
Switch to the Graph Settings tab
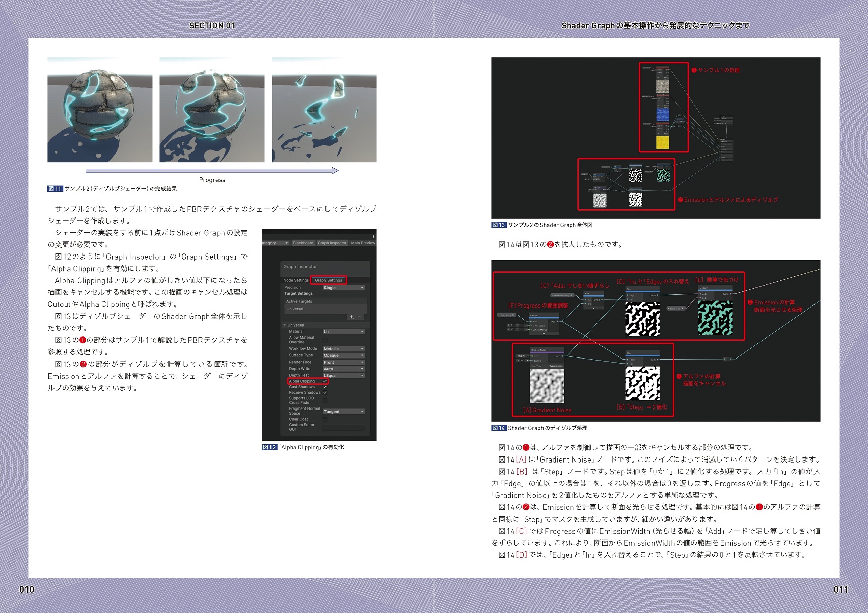pyautogui.click(x=328, y=280)
